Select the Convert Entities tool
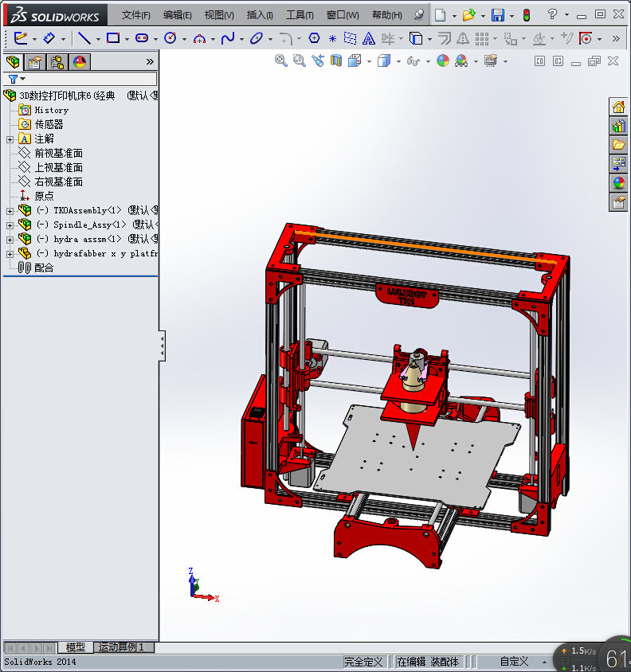This screenshot has width=631, height=672. pyautogui.click(x=416, y=38)
